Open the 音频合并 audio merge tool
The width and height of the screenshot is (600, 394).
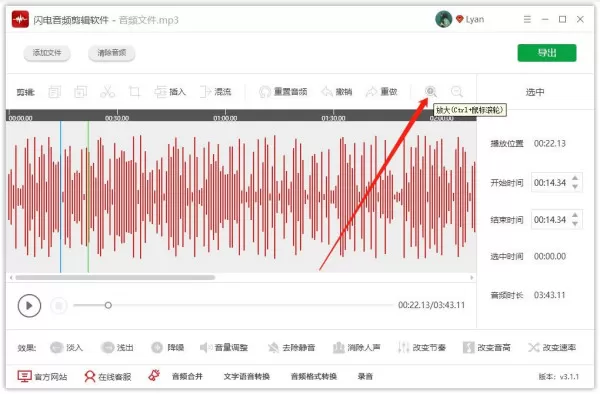[187, 376]
